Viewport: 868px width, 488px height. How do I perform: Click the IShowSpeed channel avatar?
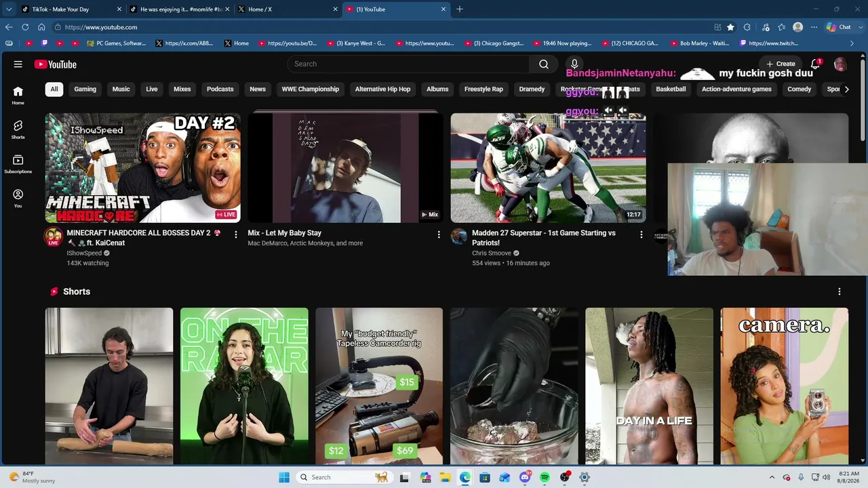click(x=54, y=237)
